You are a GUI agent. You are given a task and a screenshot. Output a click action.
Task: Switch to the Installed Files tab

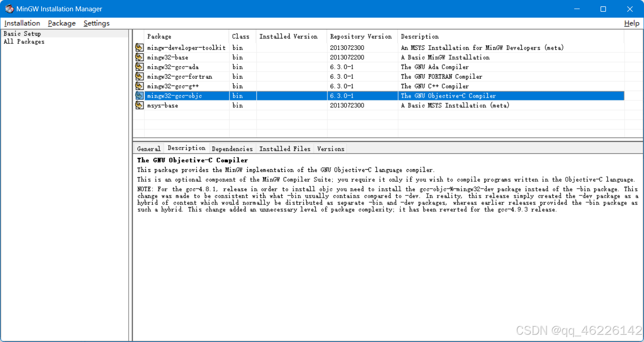285,149
